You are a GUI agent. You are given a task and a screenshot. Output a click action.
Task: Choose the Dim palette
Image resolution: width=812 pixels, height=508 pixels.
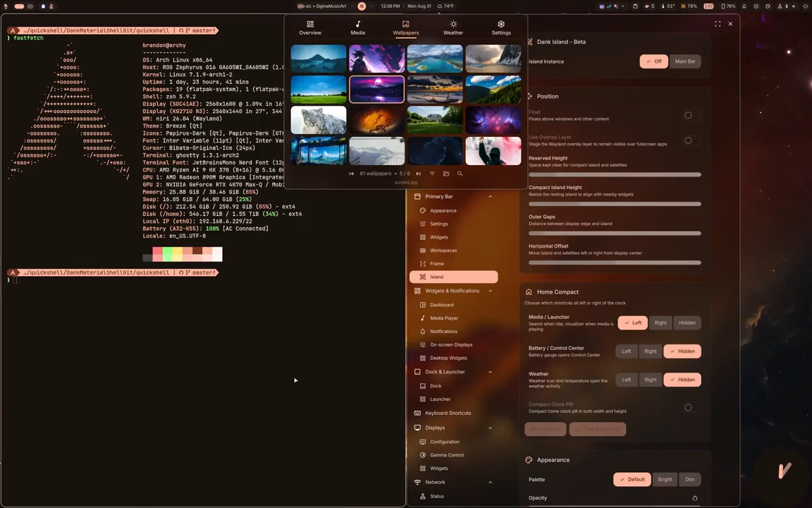tap(690, 480)
